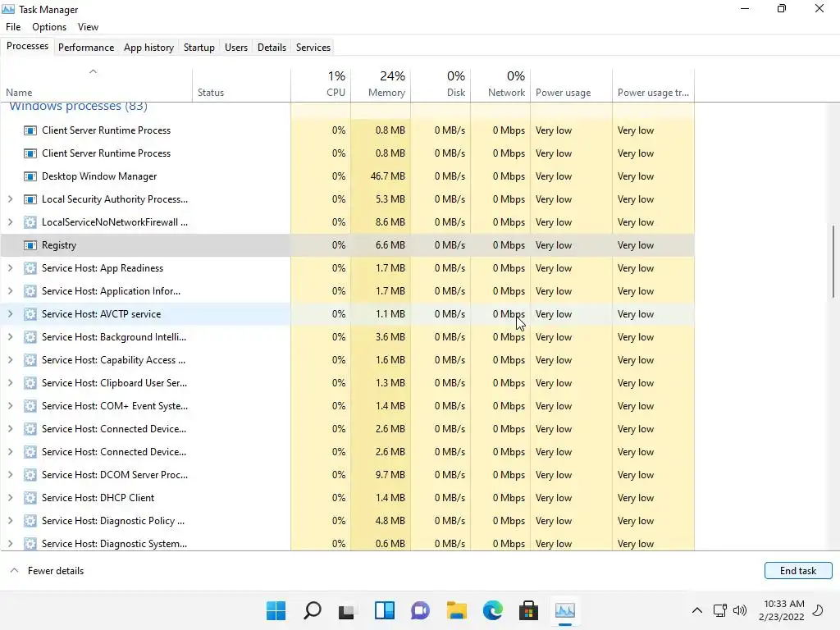Expand LocalServiceNoNetworkFirewall row
This screenshot has width=840, height=630.
click(x=10, y=222)
